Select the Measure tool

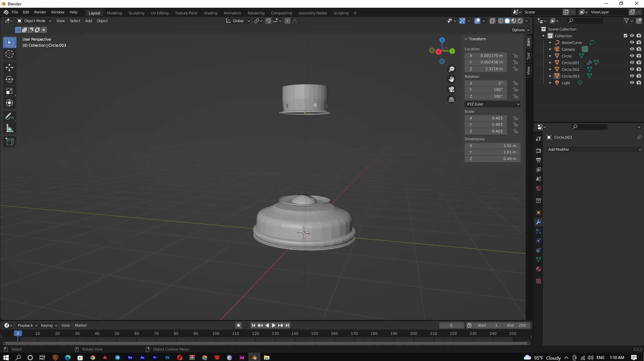pos(9,128)
